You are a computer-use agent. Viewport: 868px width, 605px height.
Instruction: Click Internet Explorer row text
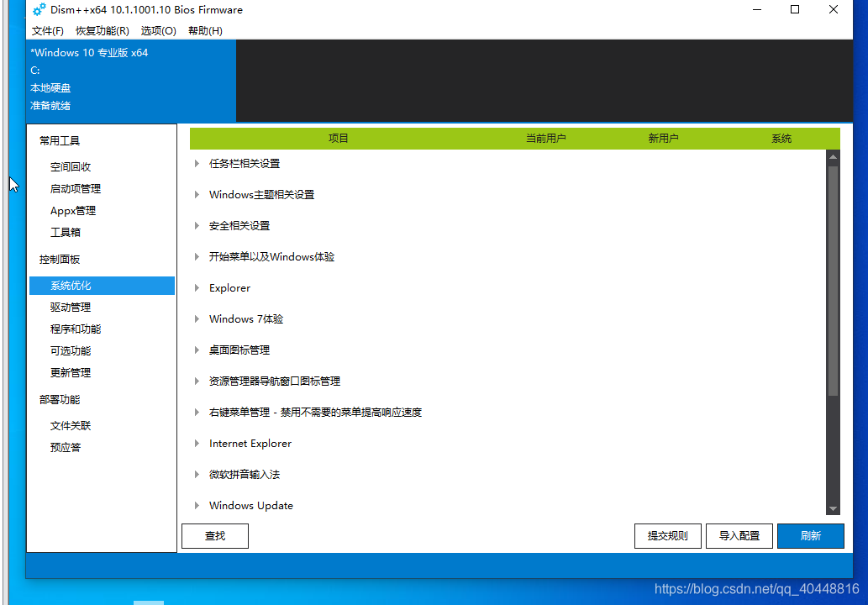pos(250,444)
